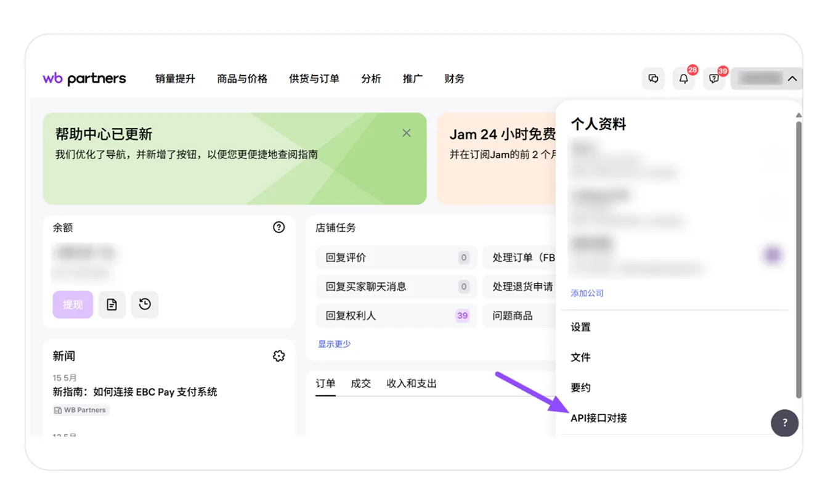Open the 分析 menu
The height and width of the screenshot is (504, 828).
(x=371, y=79)
